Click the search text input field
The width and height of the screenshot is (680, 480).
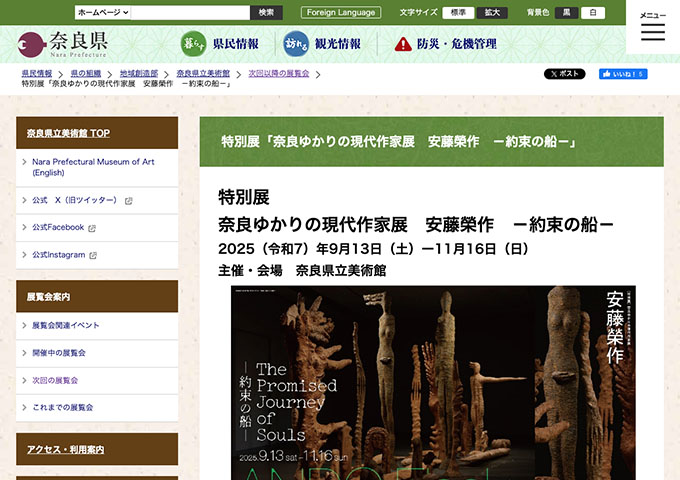tap(190, 13)
